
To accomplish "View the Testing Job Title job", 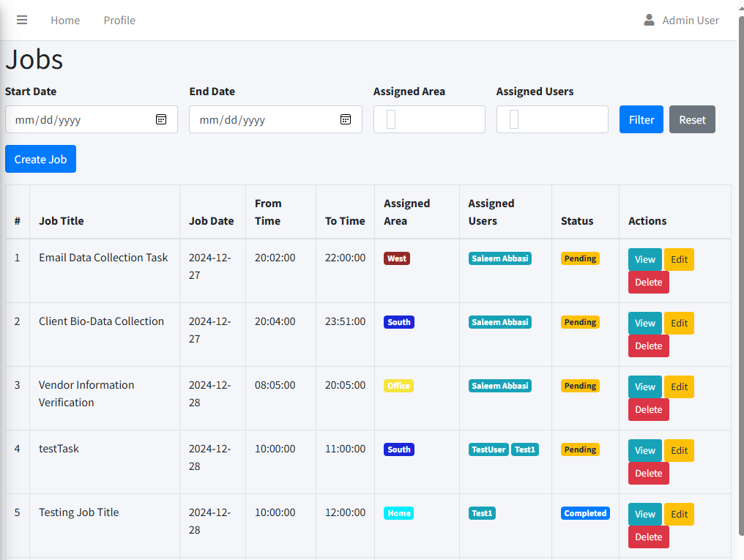I will (645, 514).
